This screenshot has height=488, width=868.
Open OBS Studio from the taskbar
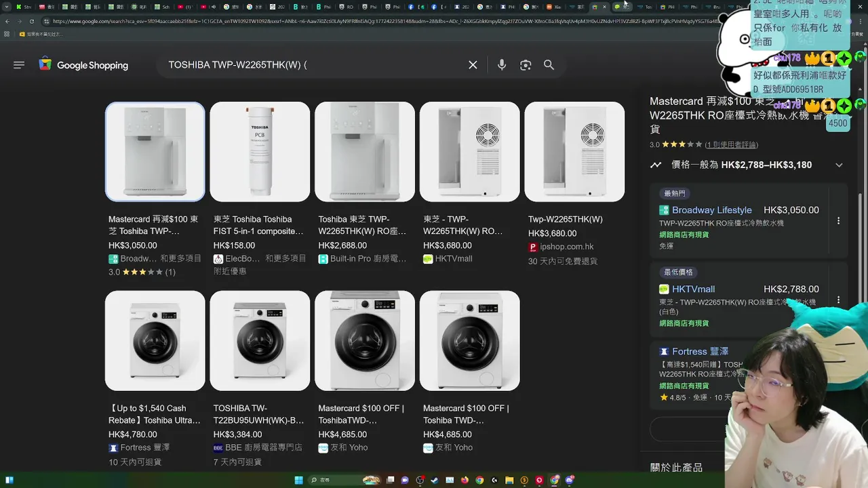pos(420,480)
